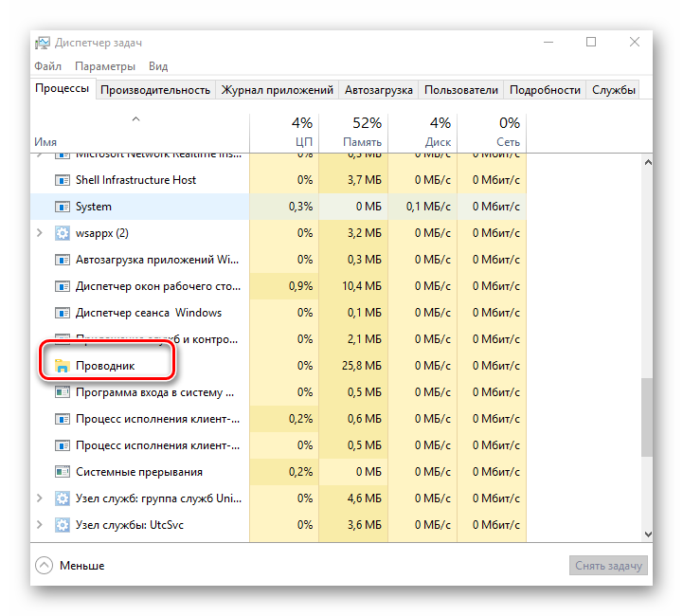Click the Узел служб: группа служб gear icon

point(63,498)
